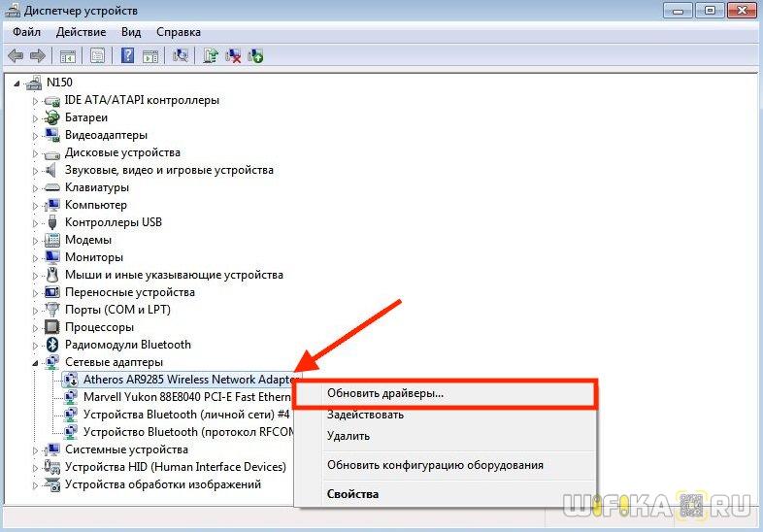The image size is (763, 532).
Task: Select Мыши и иные указывающие устройства
Action: coord(174,275)
